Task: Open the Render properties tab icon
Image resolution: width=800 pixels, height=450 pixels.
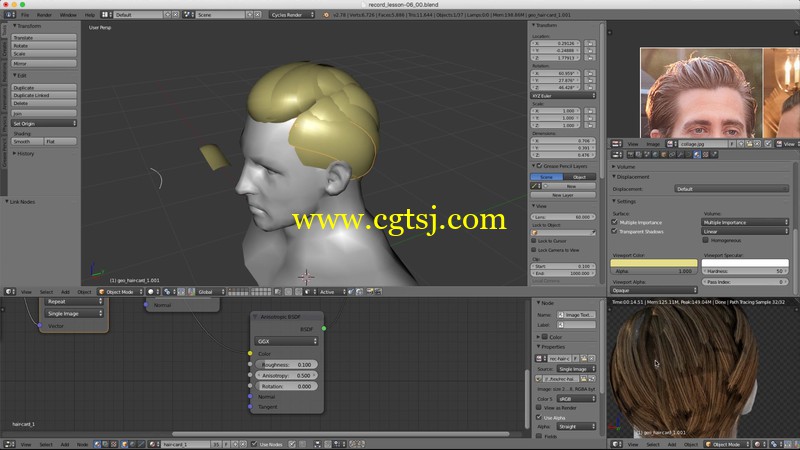Action: point(631,155)
